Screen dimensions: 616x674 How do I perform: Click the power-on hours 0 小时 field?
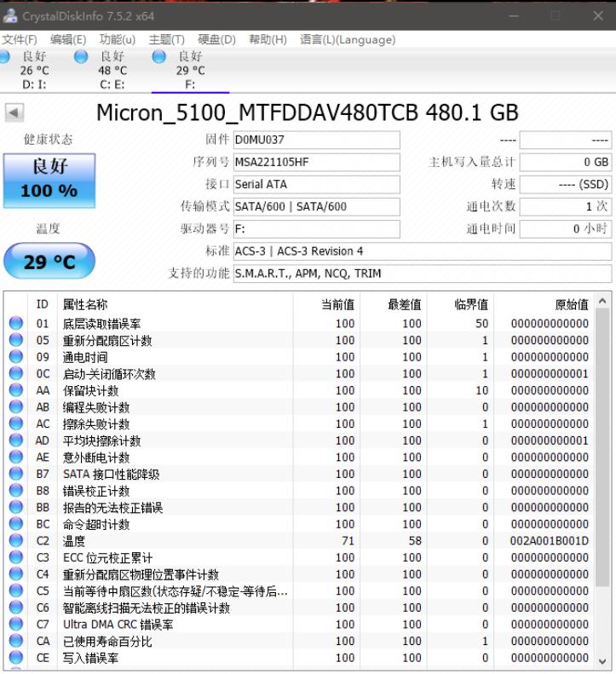coord(565,229)
